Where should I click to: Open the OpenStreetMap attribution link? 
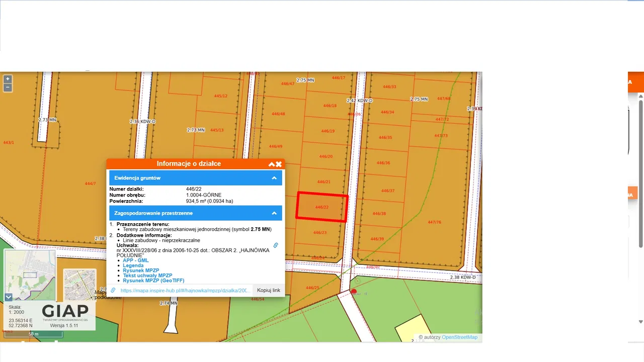pyautogui.click(x=459, y=337)
